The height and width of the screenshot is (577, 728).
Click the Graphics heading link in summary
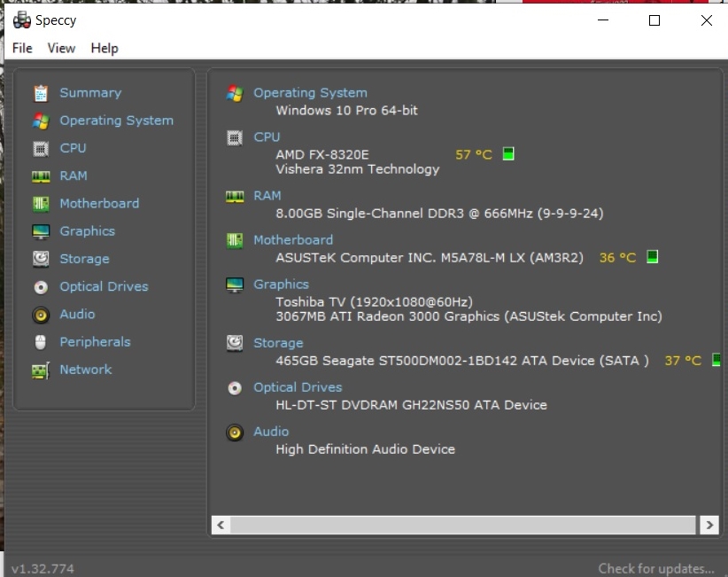tap(282, 285)
